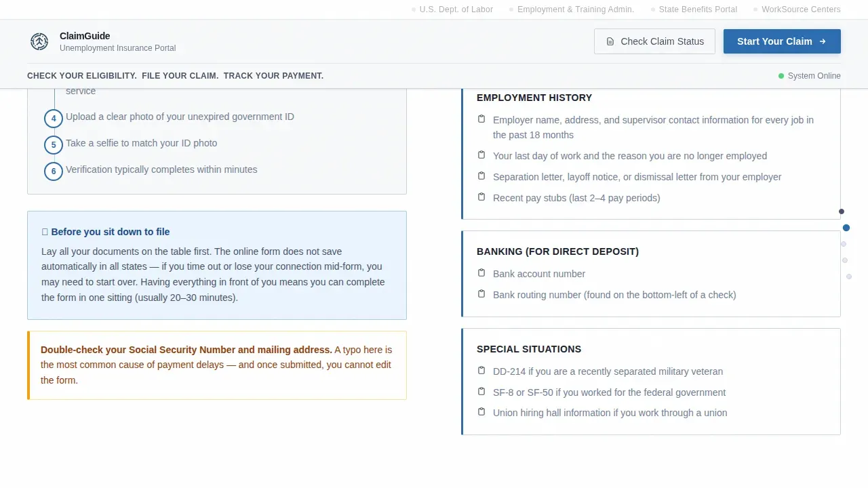Click the Start Your Claim button
The height and width of the screenshot is (488, 868).
pos(782,41)
